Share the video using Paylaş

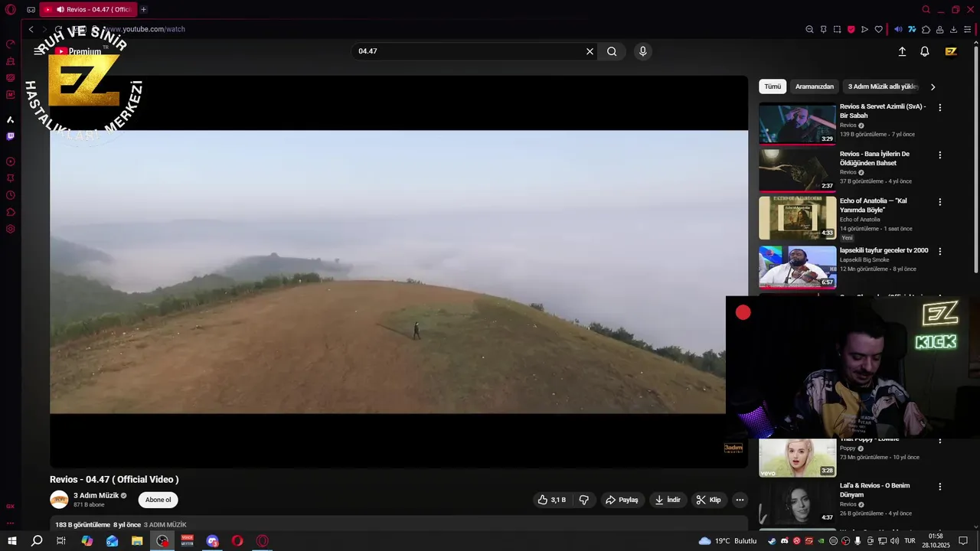click(x=621, y=500)
